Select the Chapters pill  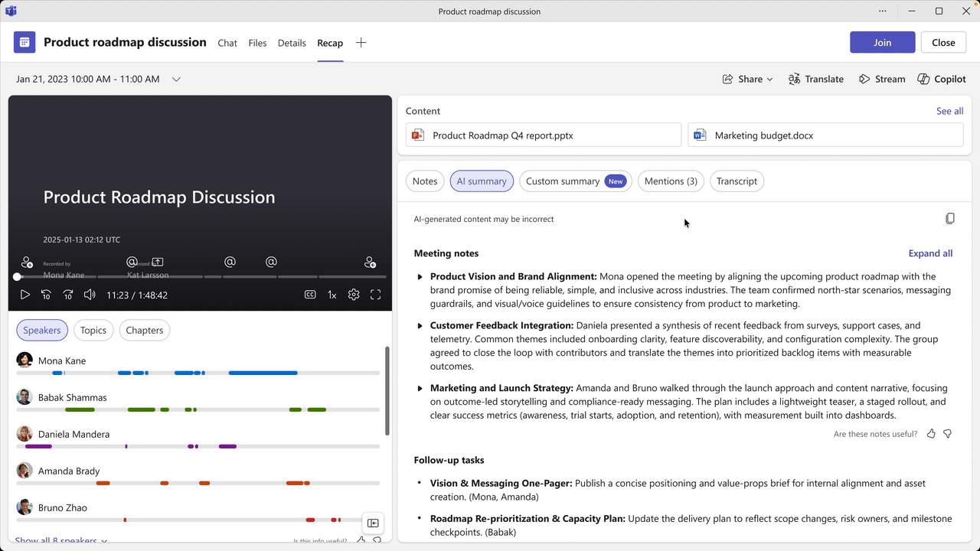pyautogui.click(x=144, y=331)
